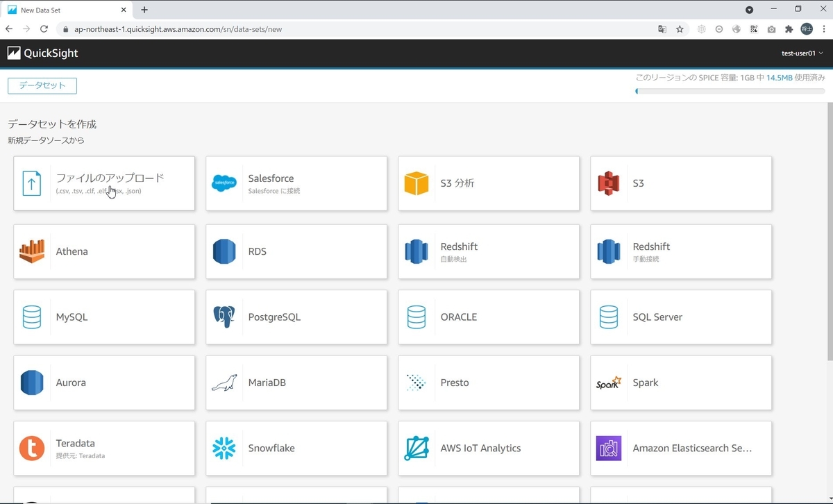Click the QR code extension icon
Viewport: 833px width, 504px height.
click(x=754, y=29)
